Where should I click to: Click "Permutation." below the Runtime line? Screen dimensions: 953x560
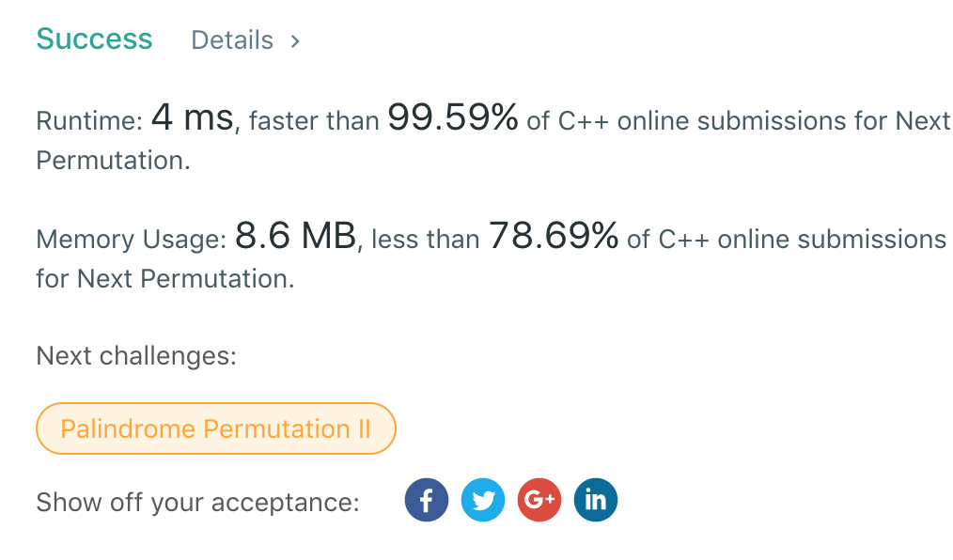point(113,161)
